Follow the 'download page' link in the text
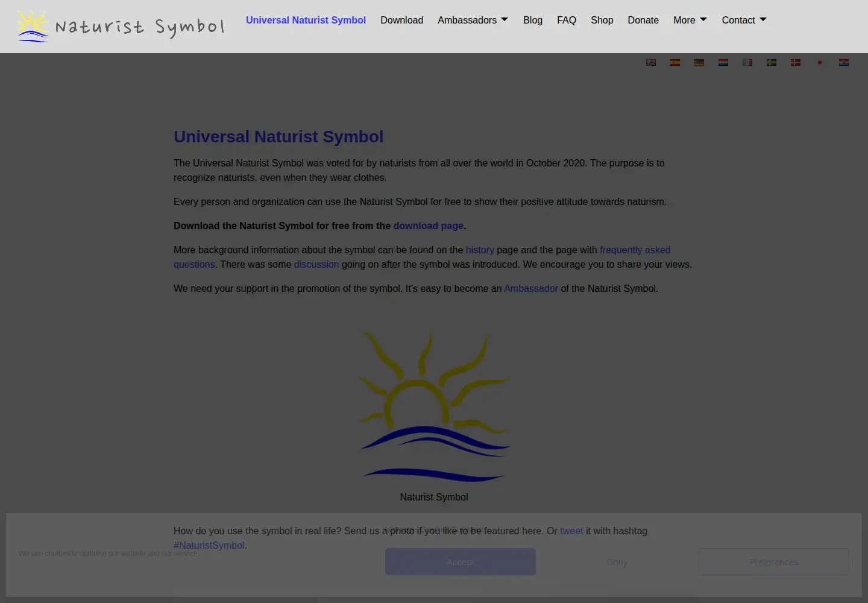 tap(429, 226)
